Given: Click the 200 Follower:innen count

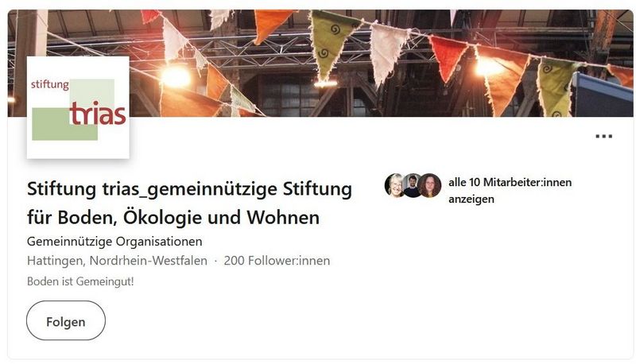Looking at the screenshot, I should (x=277, y=261).
